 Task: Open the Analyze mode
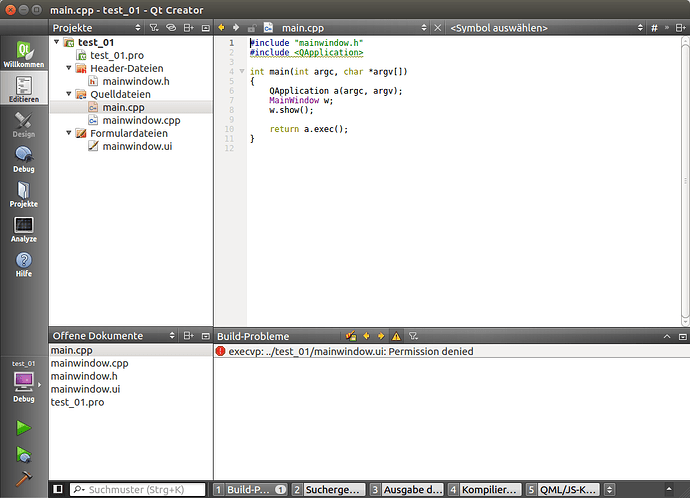(x=24, y=229)
